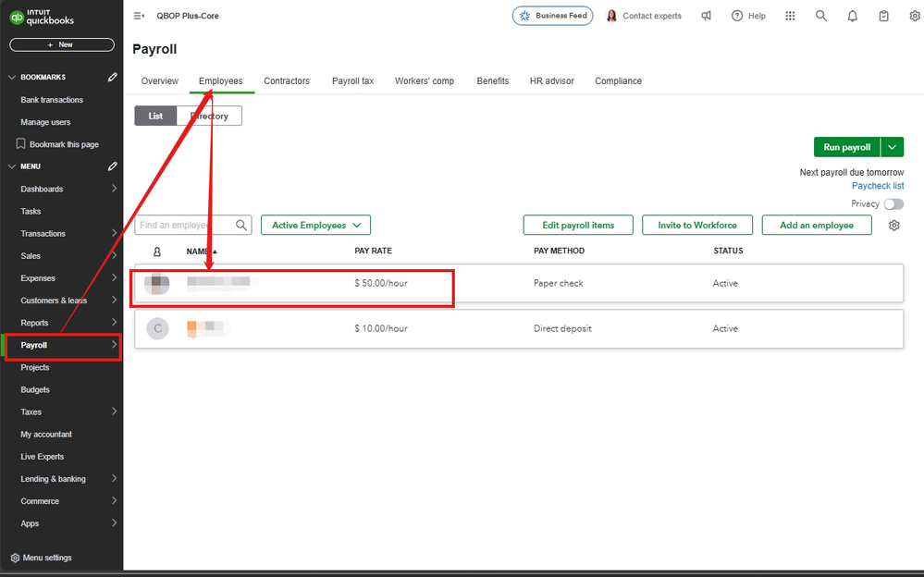
Task: Open the Paycheck list link
Action: [878, 186]
